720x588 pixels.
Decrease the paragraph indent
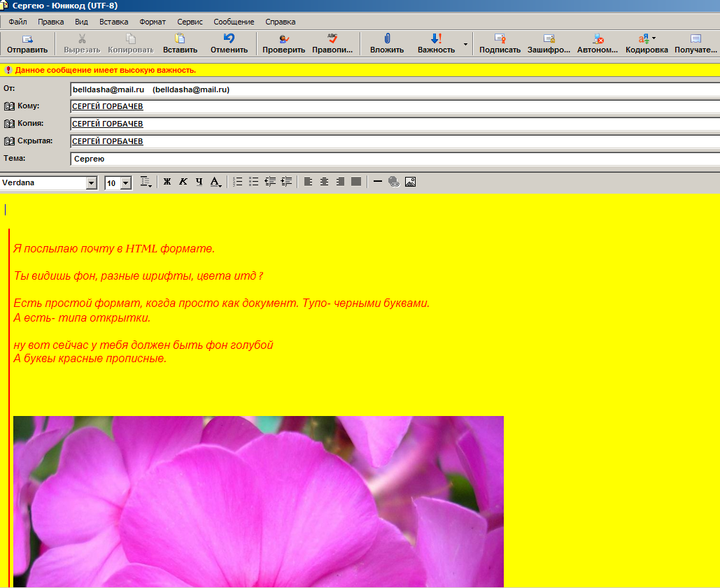[270, 182]
